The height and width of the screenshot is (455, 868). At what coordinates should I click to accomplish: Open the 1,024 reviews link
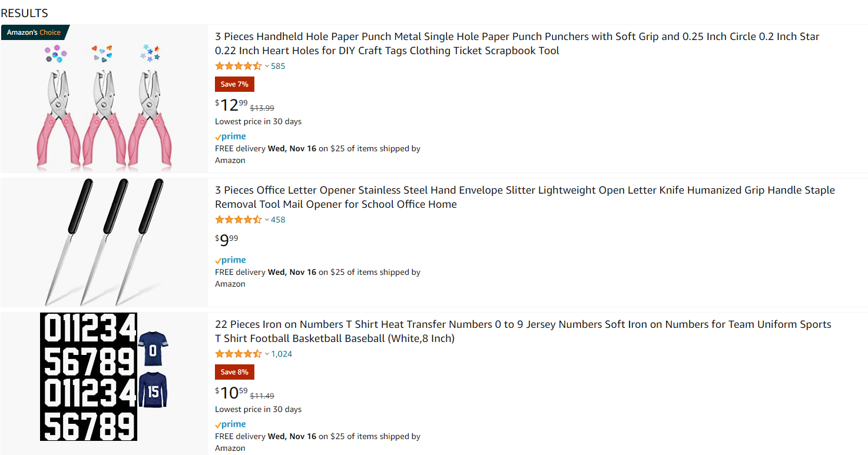[x=281, y=354]
